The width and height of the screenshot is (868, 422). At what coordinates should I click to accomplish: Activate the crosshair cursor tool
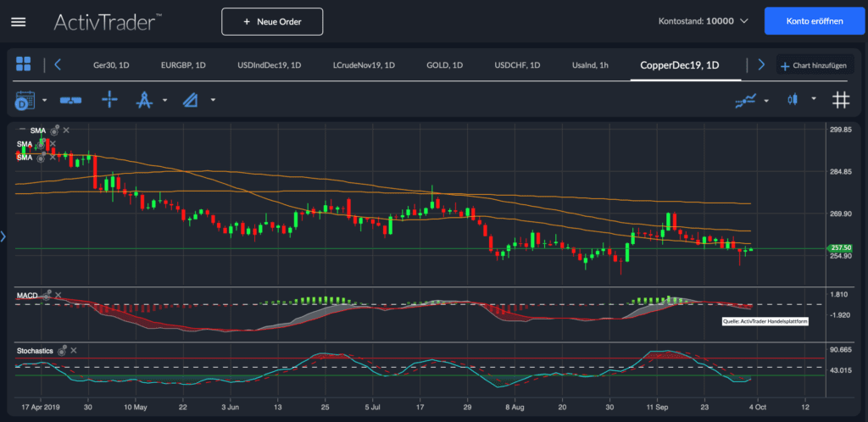coord(109,100)
